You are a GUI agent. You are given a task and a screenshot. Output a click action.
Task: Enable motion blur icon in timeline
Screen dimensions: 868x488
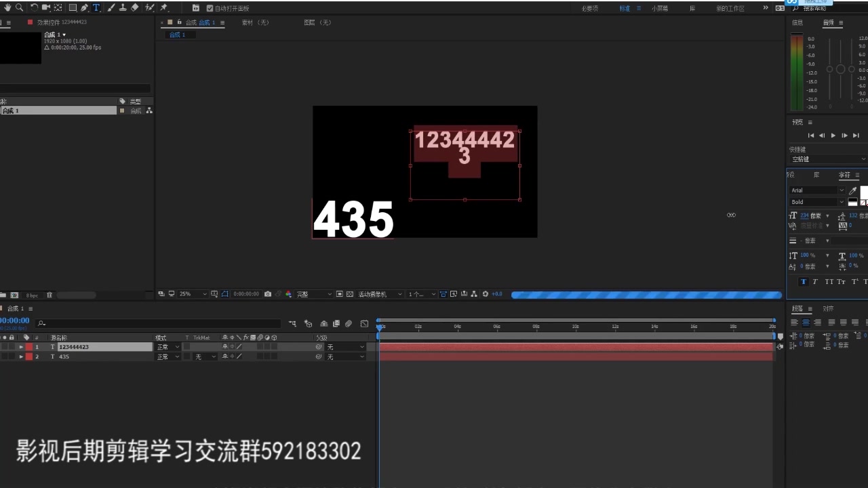(349, 324)
